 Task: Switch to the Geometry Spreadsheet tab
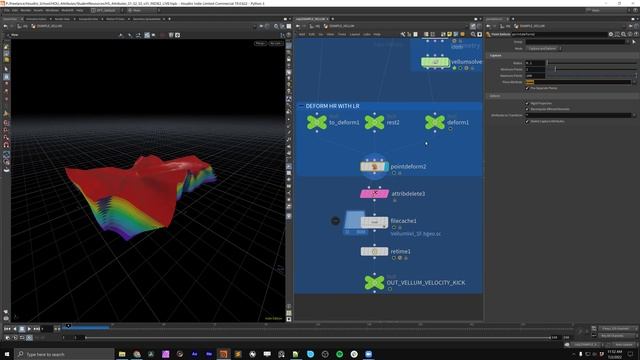(147, 19)
